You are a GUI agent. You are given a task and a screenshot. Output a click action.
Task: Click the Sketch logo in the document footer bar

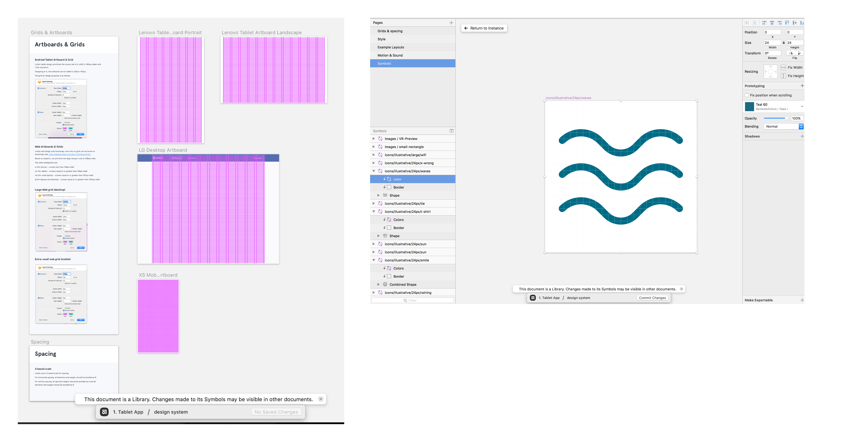coord(533,298)
